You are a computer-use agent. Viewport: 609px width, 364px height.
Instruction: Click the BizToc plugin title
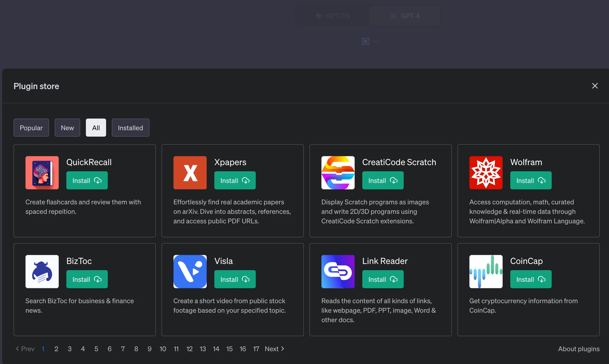coord(79,261)
